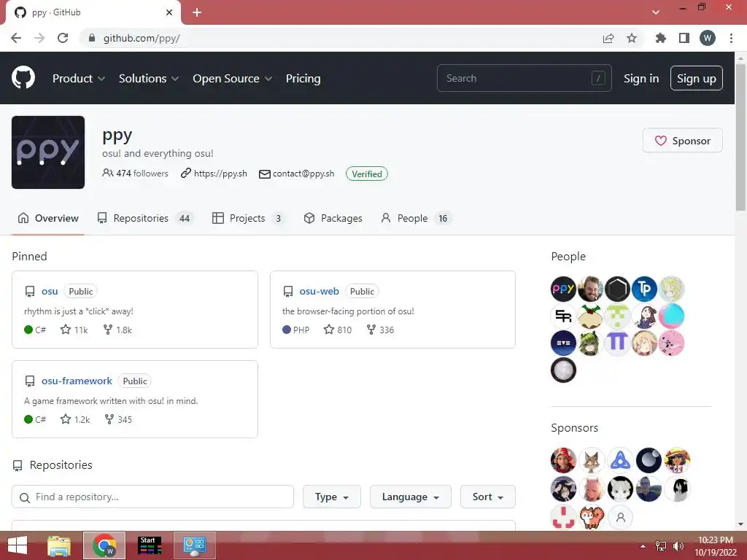Click the fork count 336 on osu-web
This screenshot has width=747, height=560.
380,330
